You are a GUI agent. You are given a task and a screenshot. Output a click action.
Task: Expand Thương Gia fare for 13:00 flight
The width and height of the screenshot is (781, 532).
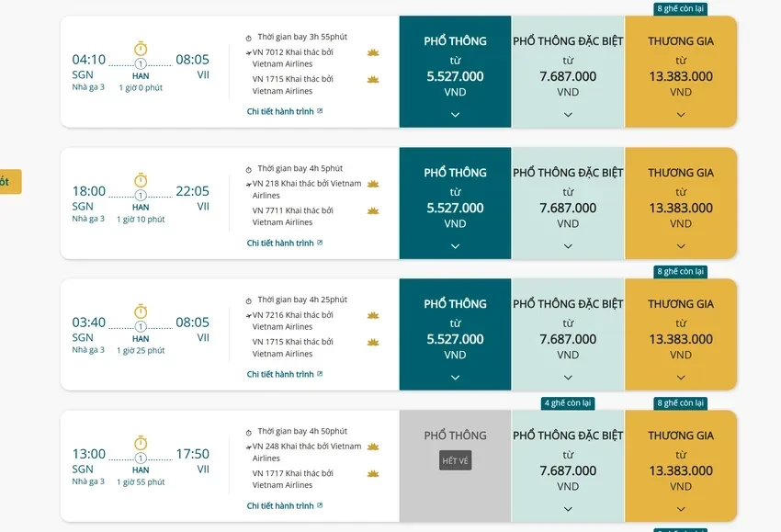[681, 509]
